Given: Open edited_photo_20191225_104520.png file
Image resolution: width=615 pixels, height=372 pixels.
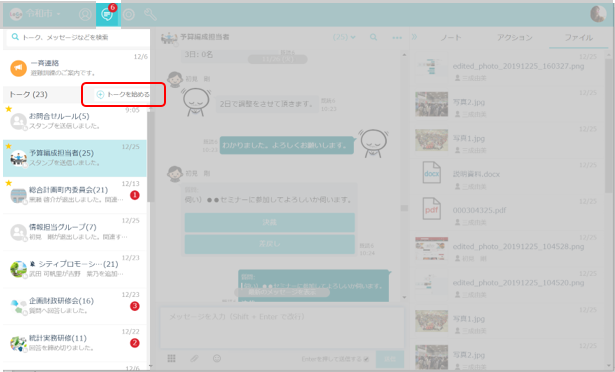Looking at the screenshot, I should click(518, 283).
